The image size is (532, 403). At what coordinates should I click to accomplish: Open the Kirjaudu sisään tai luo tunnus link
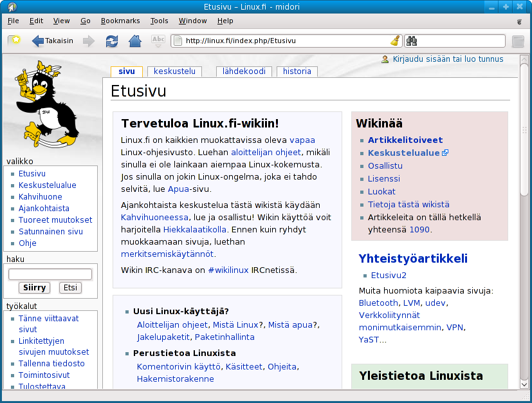pyautogui.click(x=448, y=59)
